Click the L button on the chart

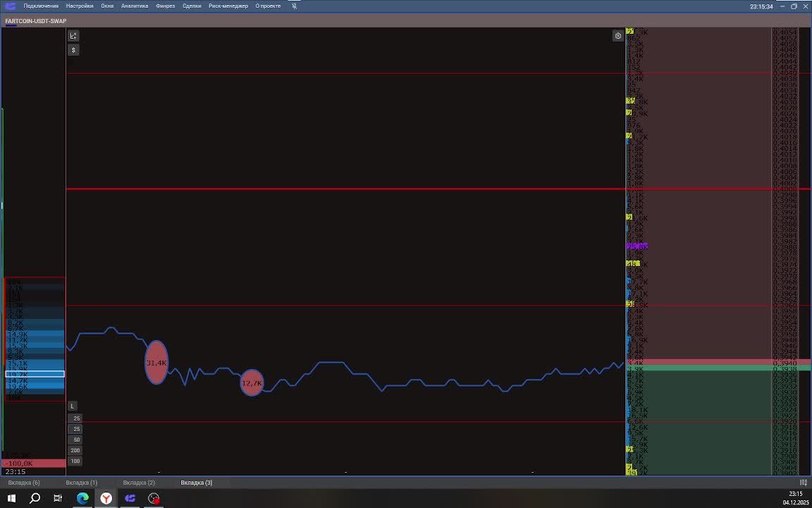(x=73, y=406)
